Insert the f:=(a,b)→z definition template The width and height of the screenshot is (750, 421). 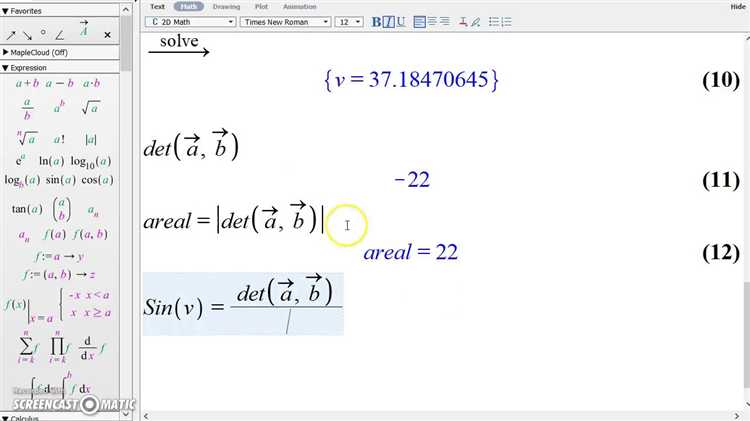59,275
